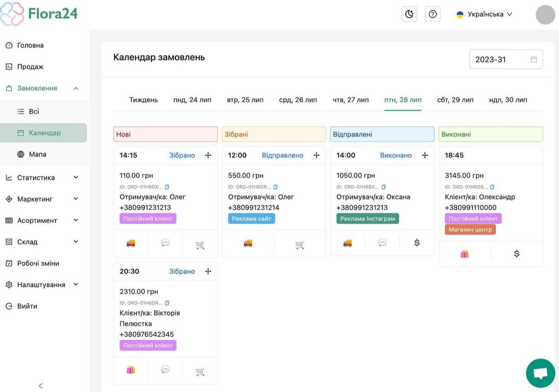Screen dimensions: 559x392
Task: Mark the 14:15 order as Зібрано
Action: pyautogui.click(x=182, y=155)
